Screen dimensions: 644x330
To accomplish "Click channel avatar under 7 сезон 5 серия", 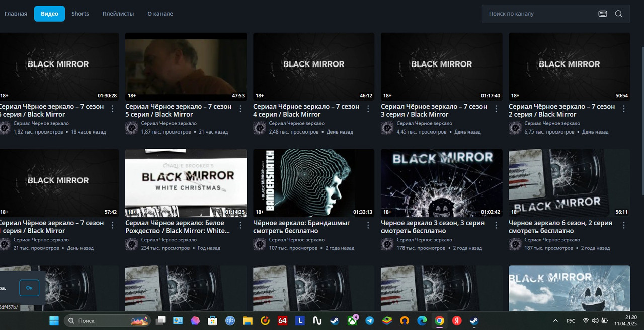I will [131, 128].
